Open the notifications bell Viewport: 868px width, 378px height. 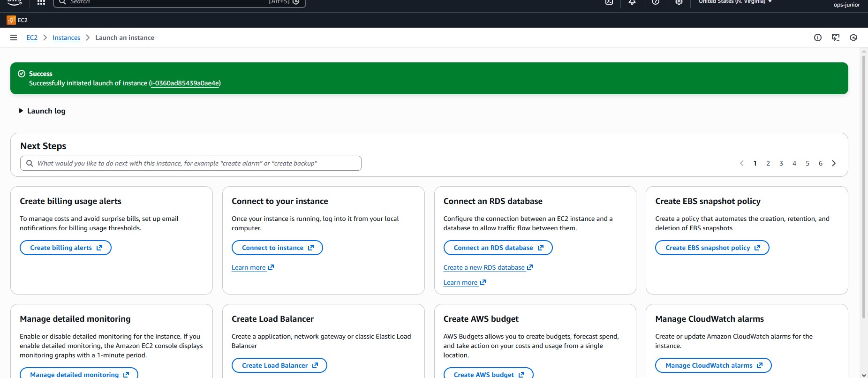[x=632, y=2]
